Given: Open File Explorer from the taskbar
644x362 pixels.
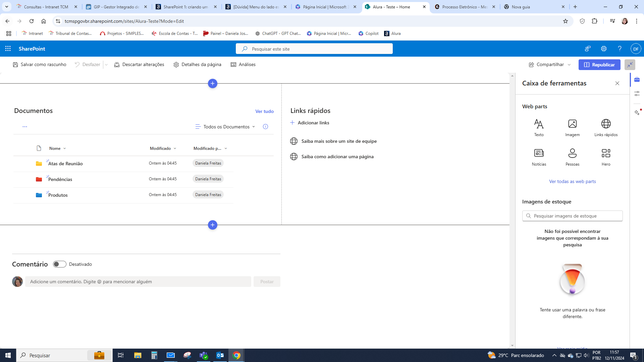Looking at the screenshot, I should 138,355.
